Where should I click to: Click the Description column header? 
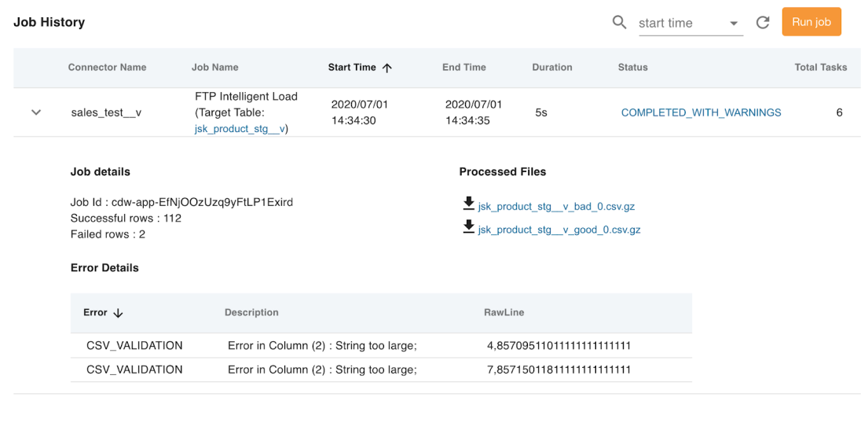coord(251,313)
